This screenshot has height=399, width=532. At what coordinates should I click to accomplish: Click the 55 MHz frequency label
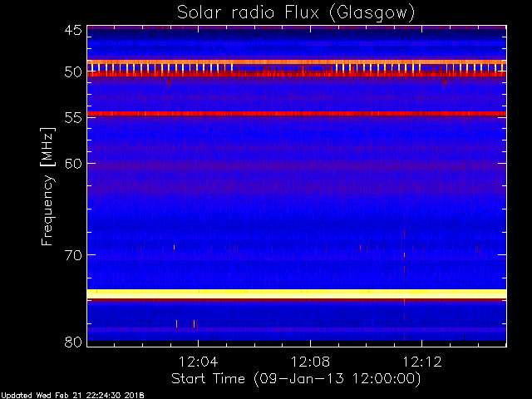tap(73, 117)
